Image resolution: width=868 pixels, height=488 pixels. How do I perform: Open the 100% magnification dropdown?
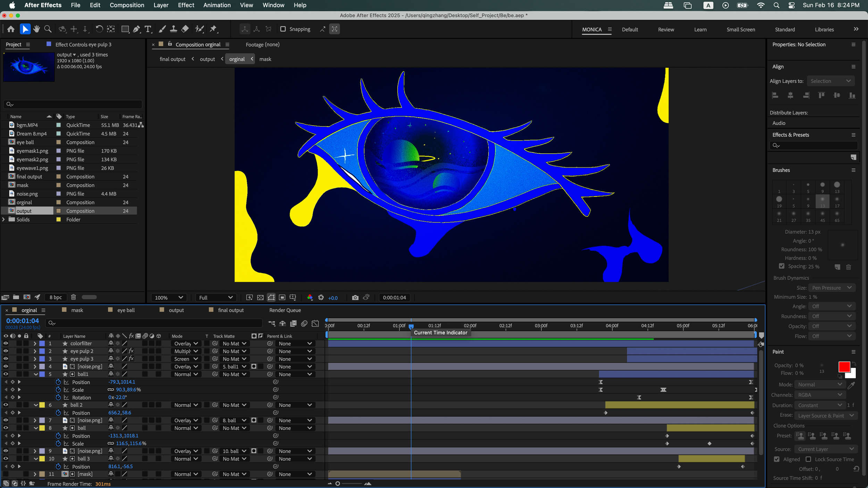tap(169, 298)
